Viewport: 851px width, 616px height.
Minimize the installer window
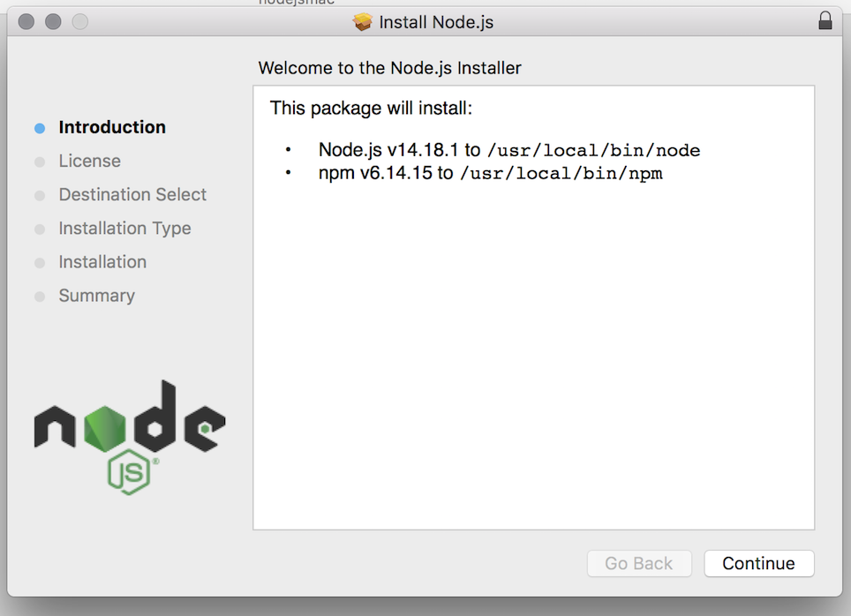(x=53, y=22)
